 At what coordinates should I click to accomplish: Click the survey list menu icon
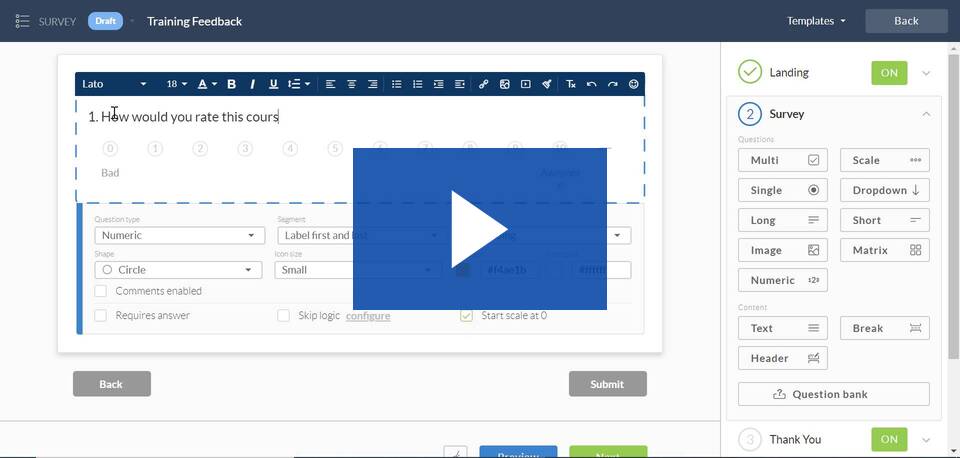tap(23, 21)
